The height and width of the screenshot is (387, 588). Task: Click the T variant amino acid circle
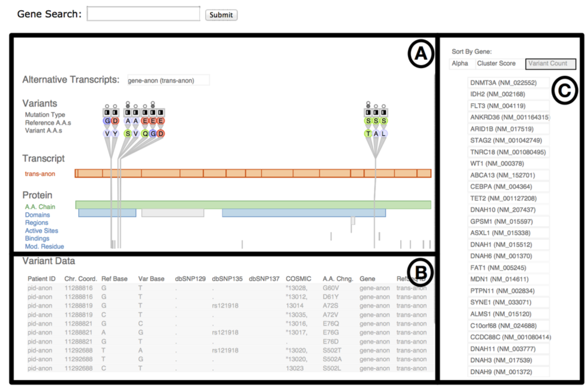(369, 134)
